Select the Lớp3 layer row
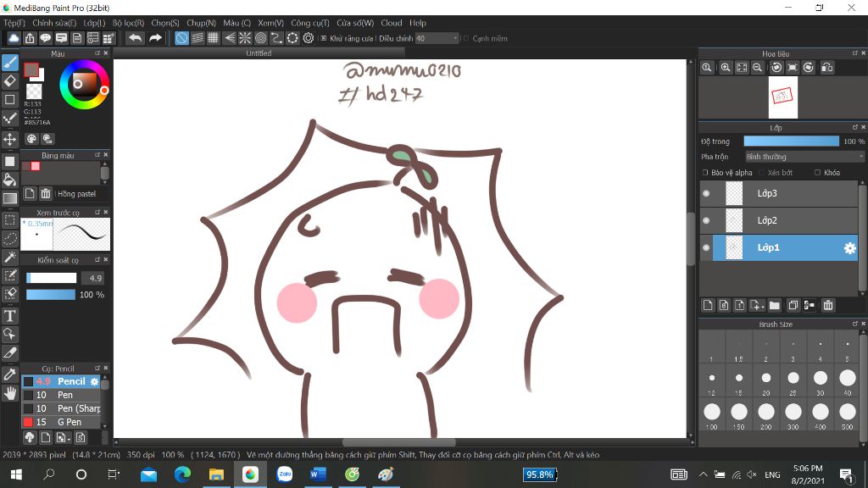Screen dimensions: 868x488 tap(779, 194)
